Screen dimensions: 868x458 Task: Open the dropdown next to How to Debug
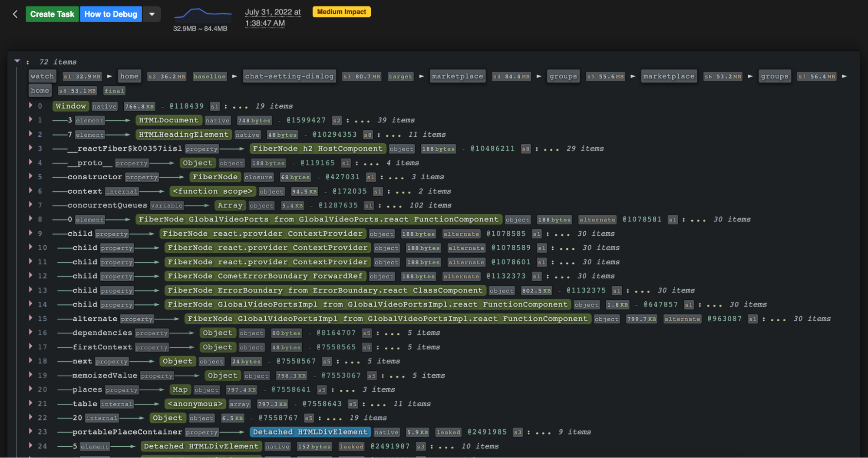(x=152, y=14)
